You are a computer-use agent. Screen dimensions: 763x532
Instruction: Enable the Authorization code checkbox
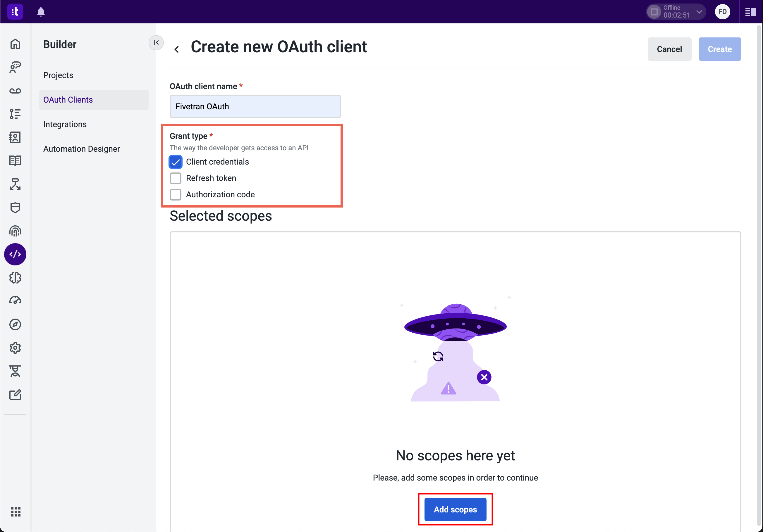point(176,194)
